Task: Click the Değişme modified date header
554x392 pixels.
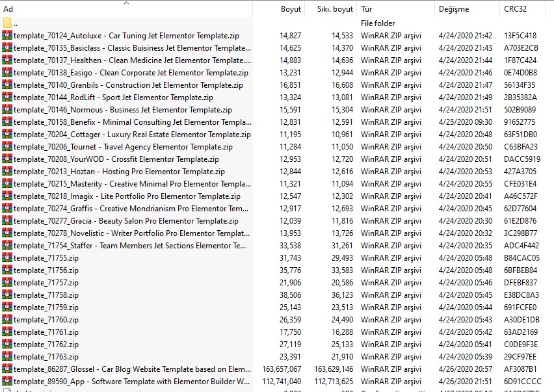Action: point(453,10)
